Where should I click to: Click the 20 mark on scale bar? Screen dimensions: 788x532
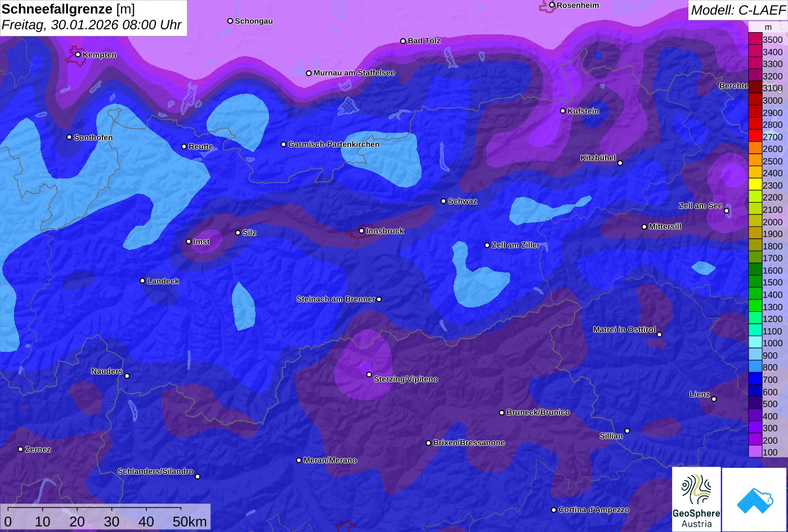coord(77,521)
